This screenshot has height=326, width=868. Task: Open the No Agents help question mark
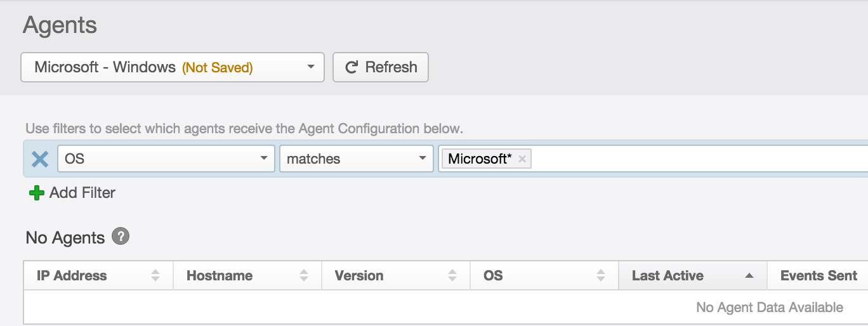[x=121, y=237]
